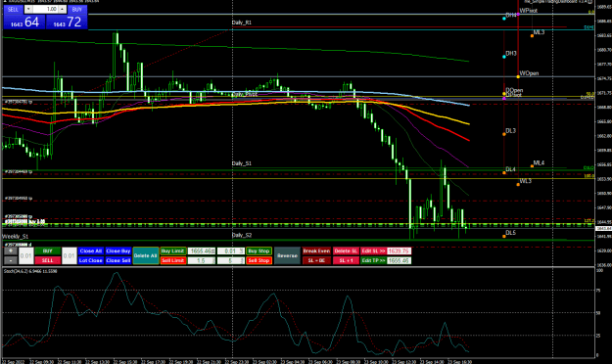The width and height of the screenshot is (612, 364).
Task: Click the 0.01 pending lot field
Action: point(231,250)
